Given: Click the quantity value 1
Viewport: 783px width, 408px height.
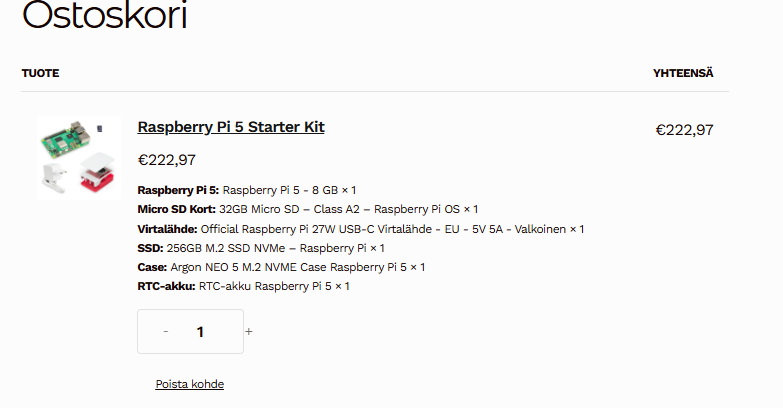Looking at the screenshot, I should coord(201,332).
